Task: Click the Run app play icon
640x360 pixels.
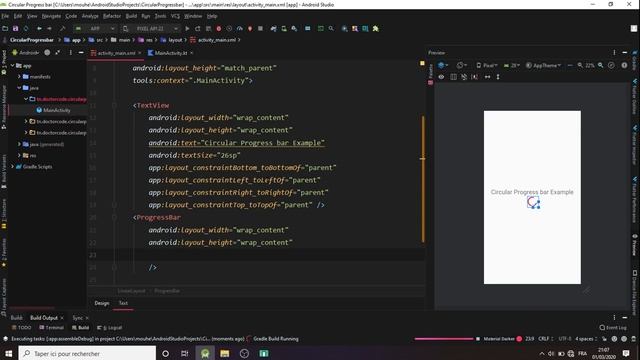Action: click(187, 29)
